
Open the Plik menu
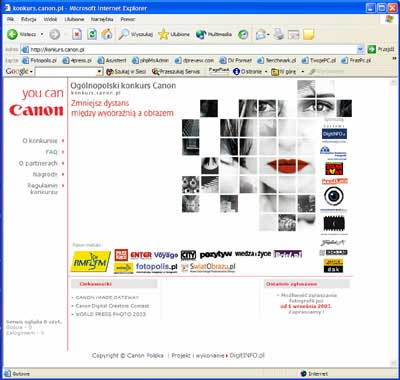click(x=10, y=19)
